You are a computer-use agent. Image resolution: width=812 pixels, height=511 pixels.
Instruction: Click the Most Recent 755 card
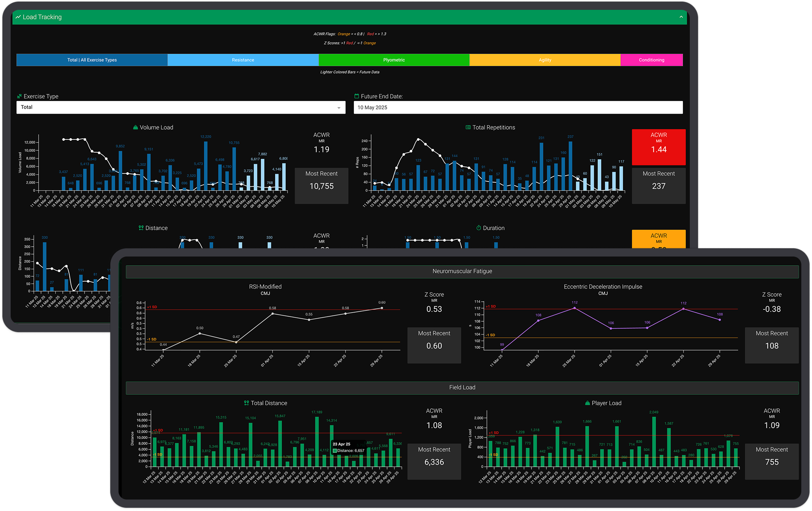click(x=772, y=461)
